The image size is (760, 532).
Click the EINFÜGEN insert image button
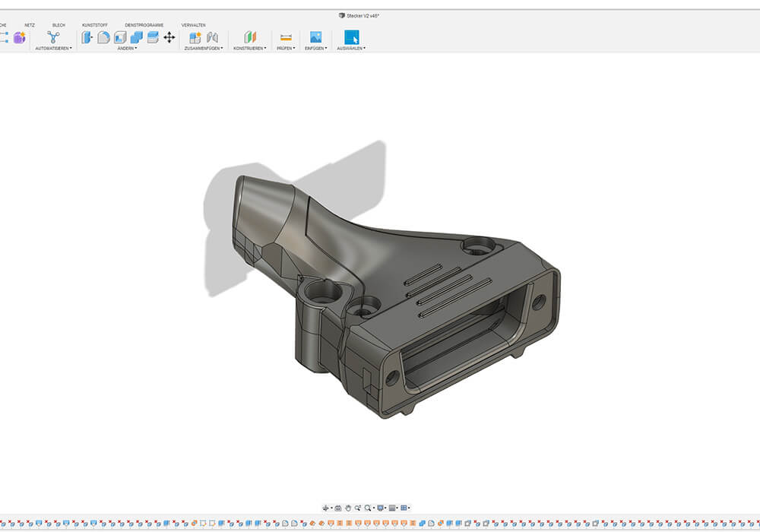coord(316,37)
